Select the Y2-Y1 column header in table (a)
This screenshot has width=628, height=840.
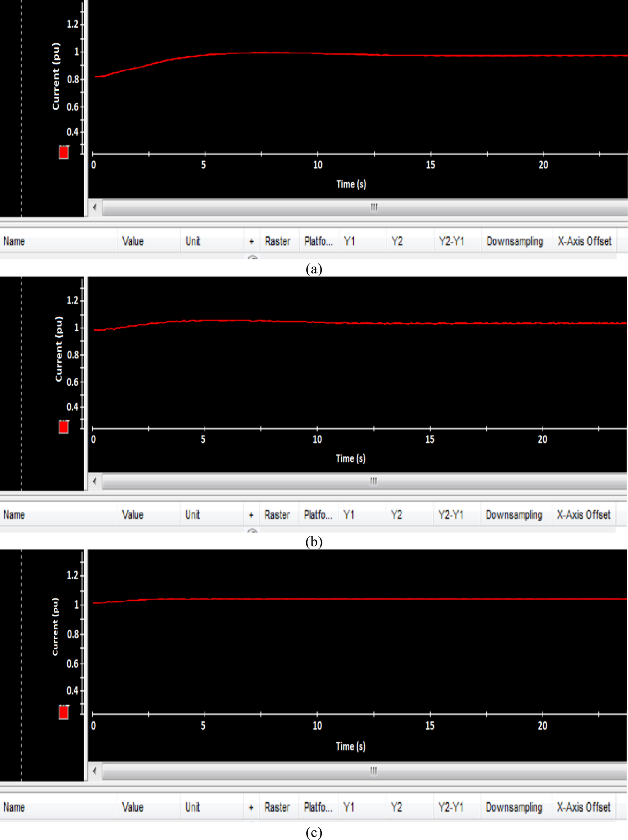[451, 241]
